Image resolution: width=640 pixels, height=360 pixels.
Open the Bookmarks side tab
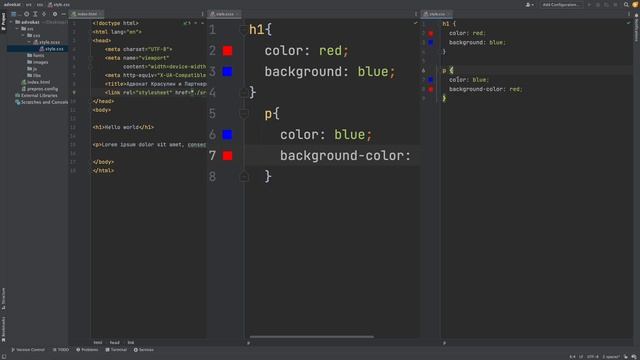[3, 329]
